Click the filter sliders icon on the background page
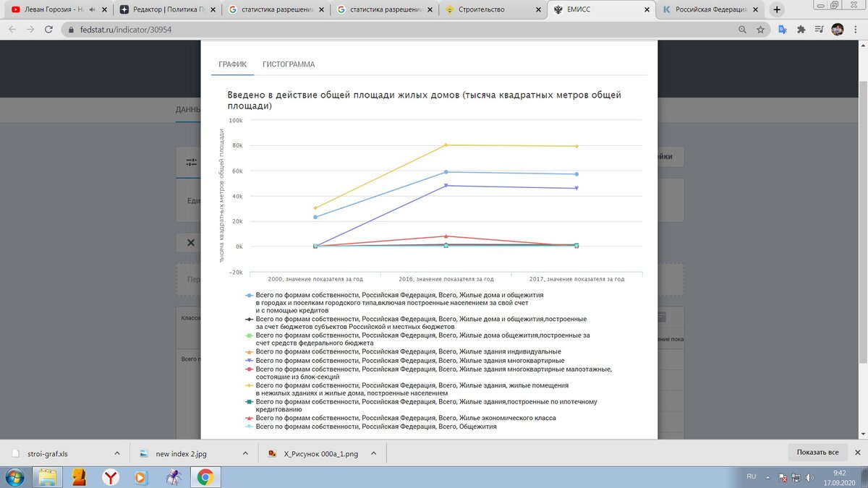868x488 pixels. coord(191,163)
